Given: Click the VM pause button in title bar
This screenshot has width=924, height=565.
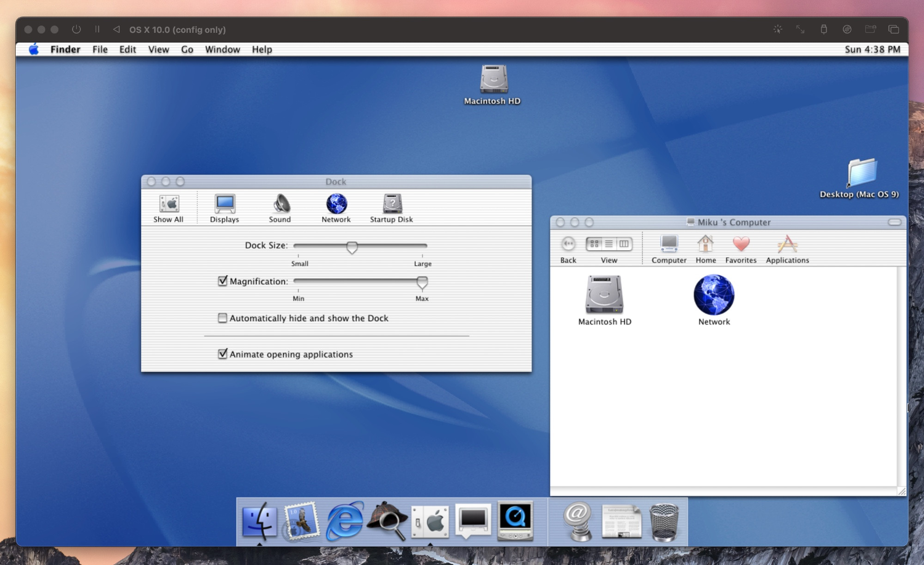Looking at the screenshot, I should pyautogui.click(x=97, y=30).
